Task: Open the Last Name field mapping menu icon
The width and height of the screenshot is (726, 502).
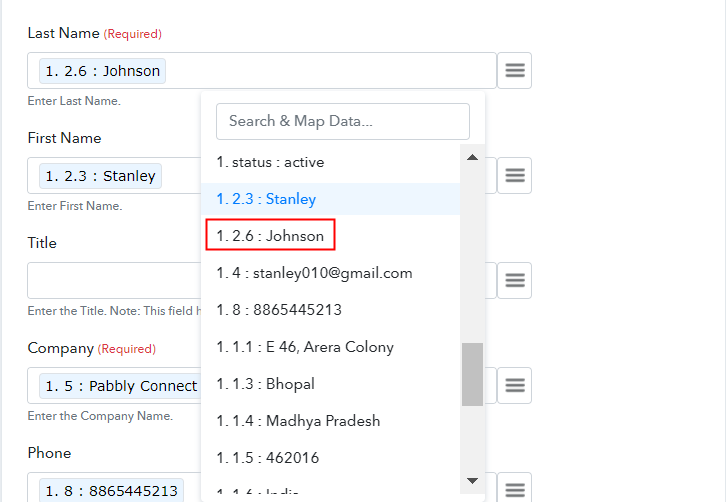Action: pyautogui.click(x=514, y=71)
